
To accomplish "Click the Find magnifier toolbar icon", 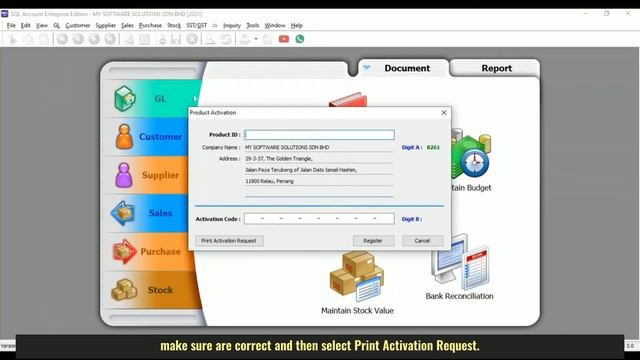I will coord(210,39).
